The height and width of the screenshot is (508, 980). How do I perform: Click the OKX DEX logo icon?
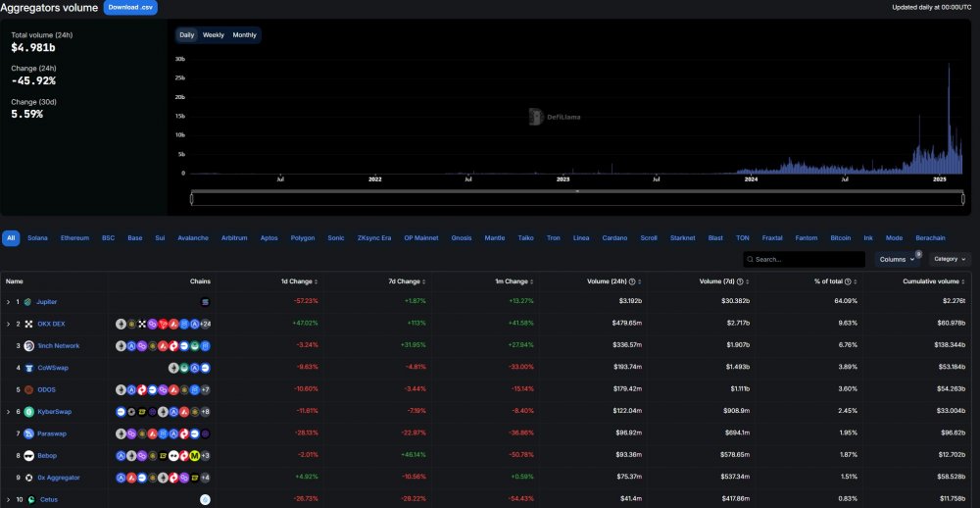(x=28, y=324)
